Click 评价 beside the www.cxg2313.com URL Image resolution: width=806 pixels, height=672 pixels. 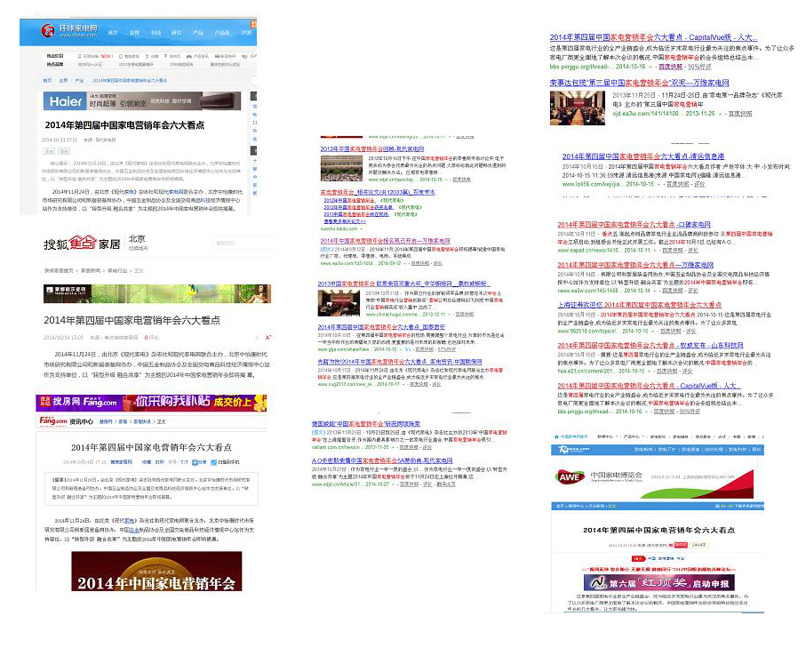tap(436, 384)
